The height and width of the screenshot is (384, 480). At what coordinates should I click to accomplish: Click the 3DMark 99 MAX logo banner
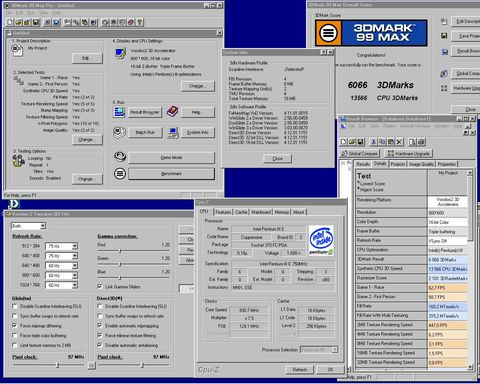coord(371,33)
